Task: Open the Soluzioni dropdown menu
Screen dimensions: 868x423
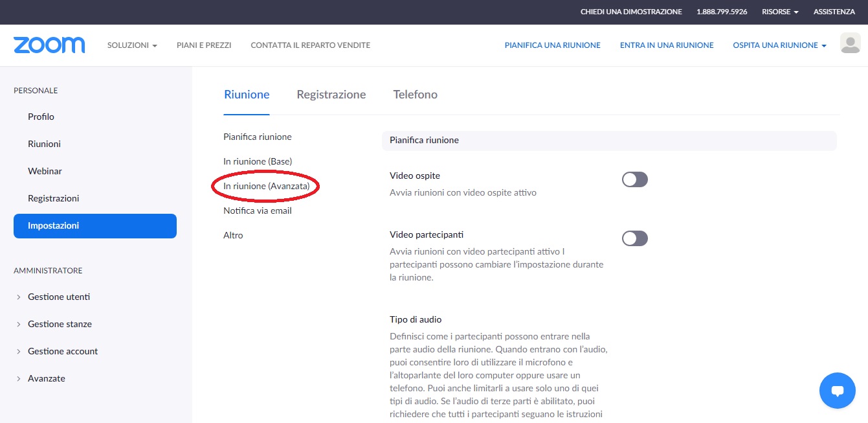Action: click(x=132, y=45)
